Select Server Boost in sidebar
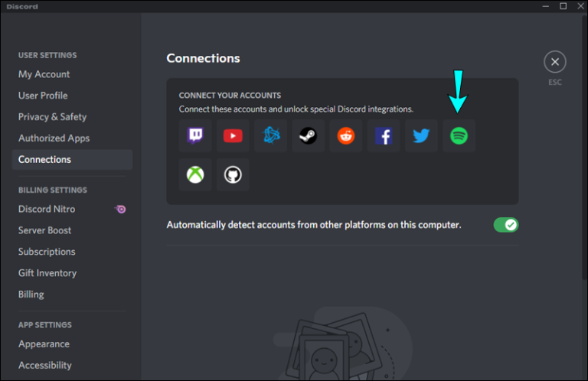Screen dimensions: 588x381 pos(44,230)
